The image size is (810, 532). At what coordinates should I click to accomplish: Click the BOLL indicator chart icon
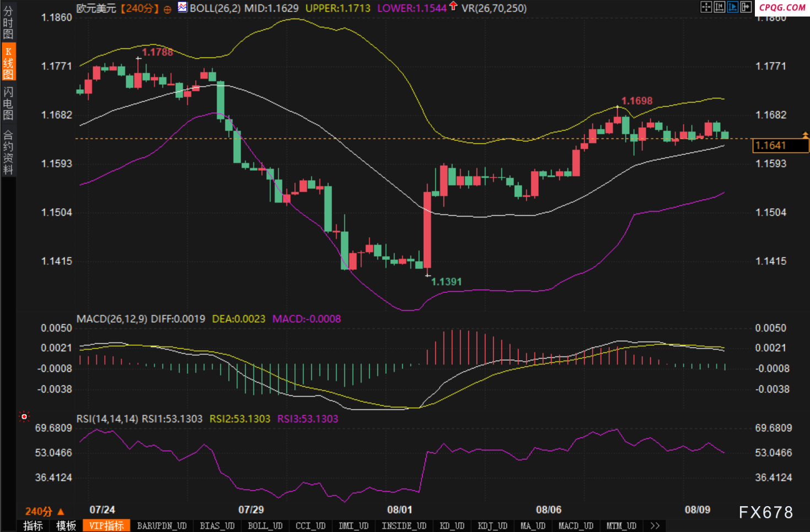(x=182, y=7)
